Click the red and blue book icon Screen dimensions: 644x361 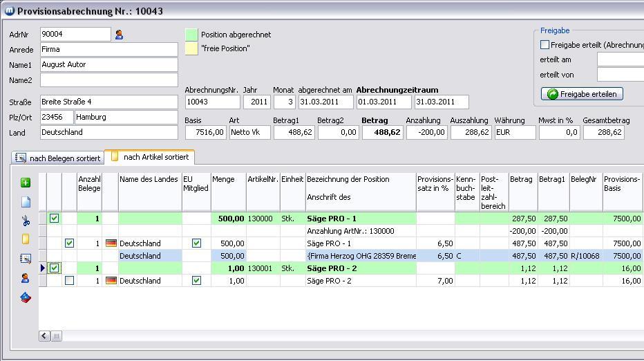pyautogui.click(x=26, y=297)
